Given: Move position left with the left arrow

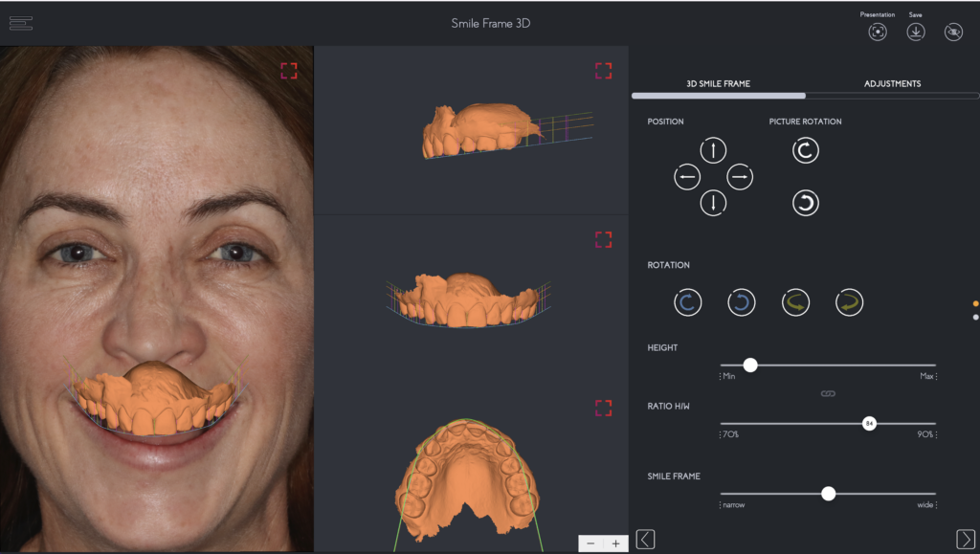Looking at the screenshot, I should [x=687, y=177].
